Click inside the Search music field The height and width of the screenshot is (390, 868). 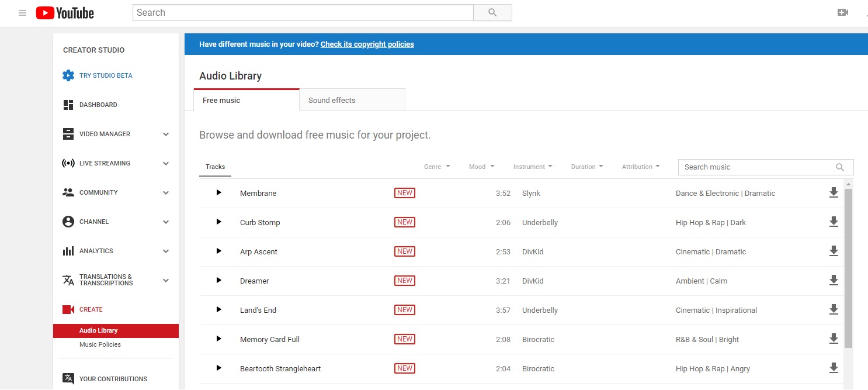click(754, 167)
